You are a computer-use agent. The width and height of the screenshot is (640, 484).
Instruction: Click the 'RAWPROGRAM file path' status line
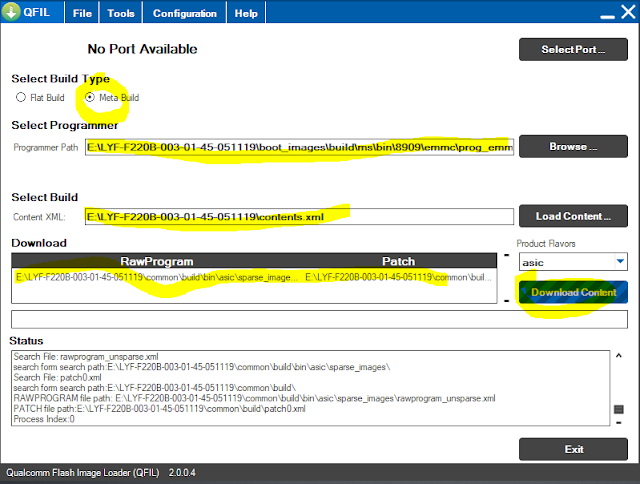pyautogui.click(x=254, y=398)
